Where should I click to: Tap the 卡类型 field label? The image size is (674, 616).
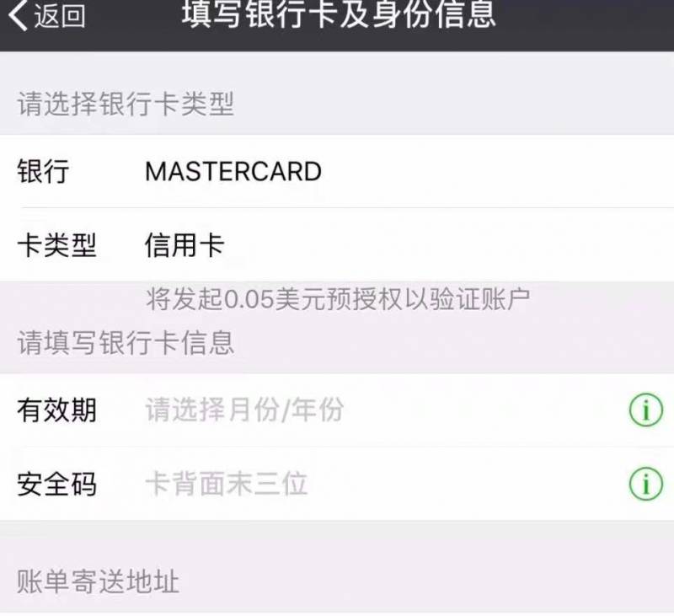point(56,245)
